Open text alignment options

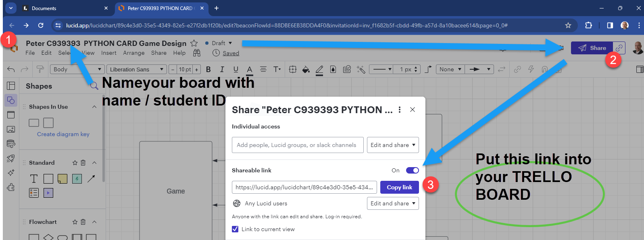263,69
